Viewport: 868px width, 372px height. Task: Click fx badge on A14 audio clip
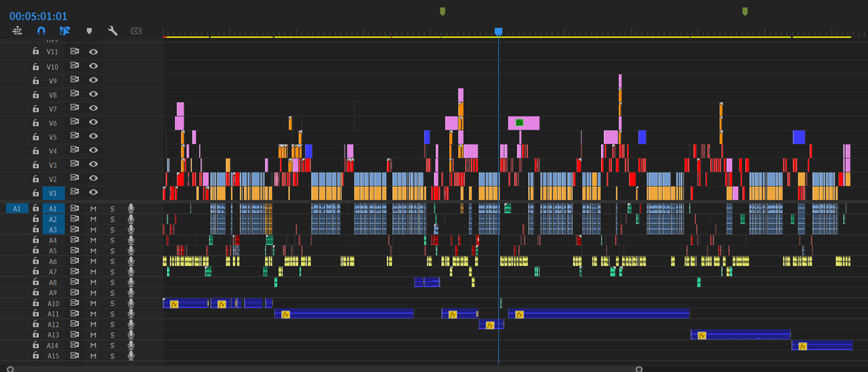point(802,346)
